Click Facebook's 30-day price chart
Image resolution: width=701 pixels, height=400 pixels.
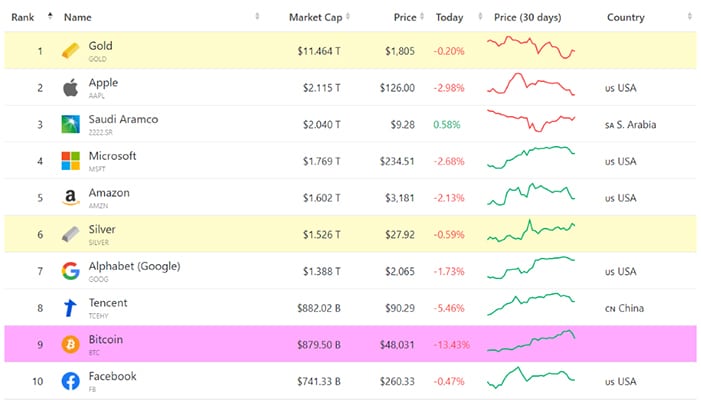click(531, 378)
